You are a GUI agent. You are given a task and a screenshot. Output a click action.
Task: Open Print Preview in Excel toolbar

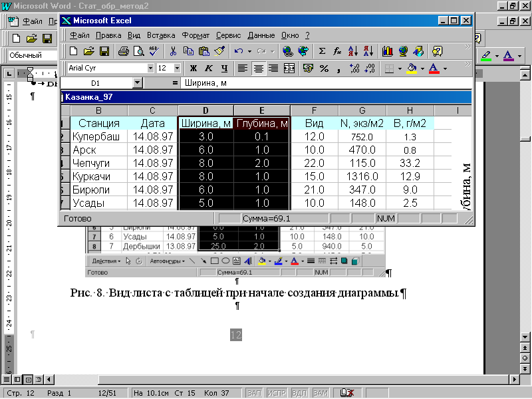(139, 51)
